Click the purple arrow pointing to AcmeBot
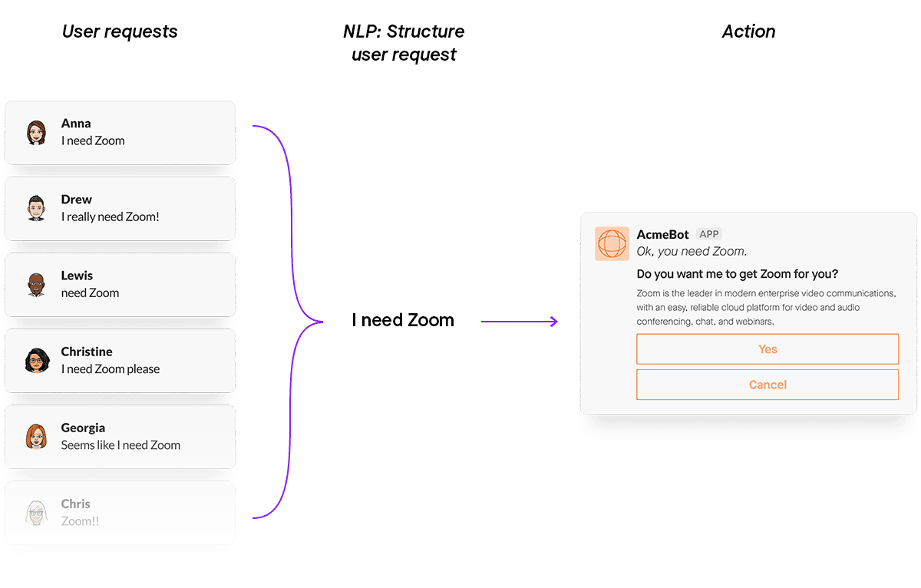Viewport: 921px width, 588px height. coord(520,321)
